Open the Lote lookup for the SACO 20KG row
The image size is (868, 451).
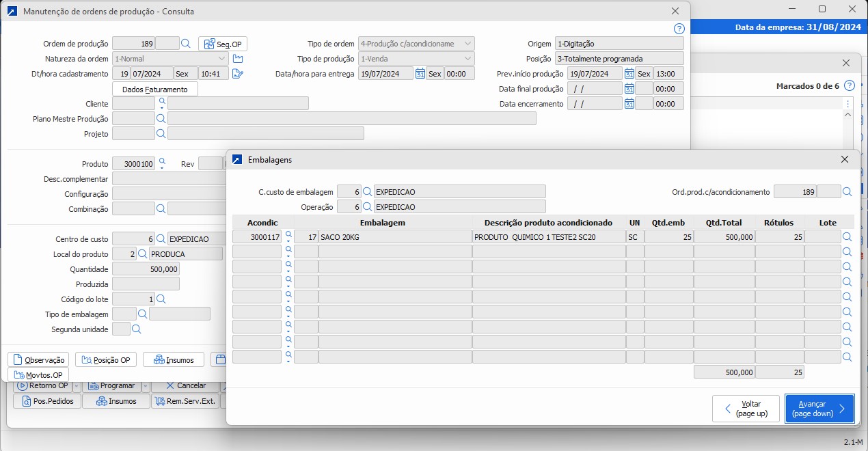tap(847, 238)
